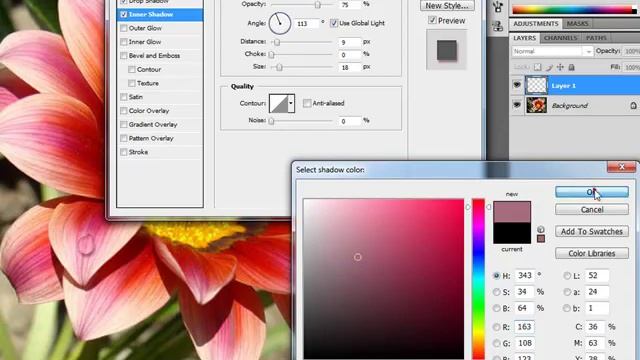640x360 pixels.
Task: Click the Contour curve thumbnail
Action: point(279,103)
